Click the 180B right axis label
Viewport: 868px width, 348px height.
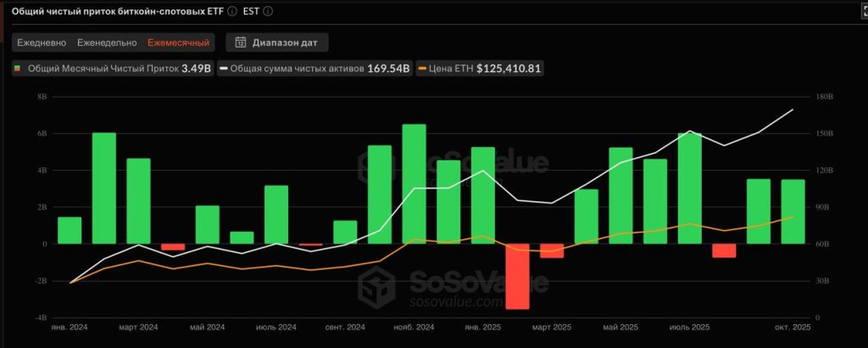(826, 97)
